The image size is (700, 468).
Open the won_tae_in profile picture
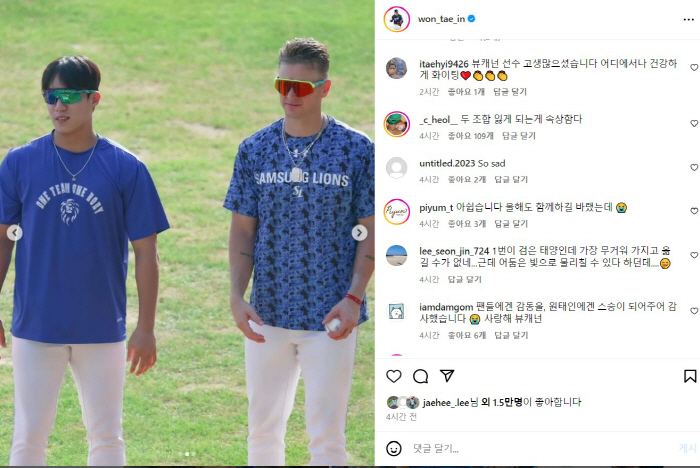396,19
